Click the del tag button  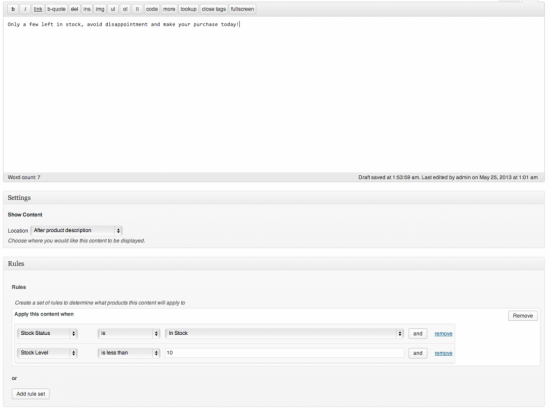click(74, 9)
